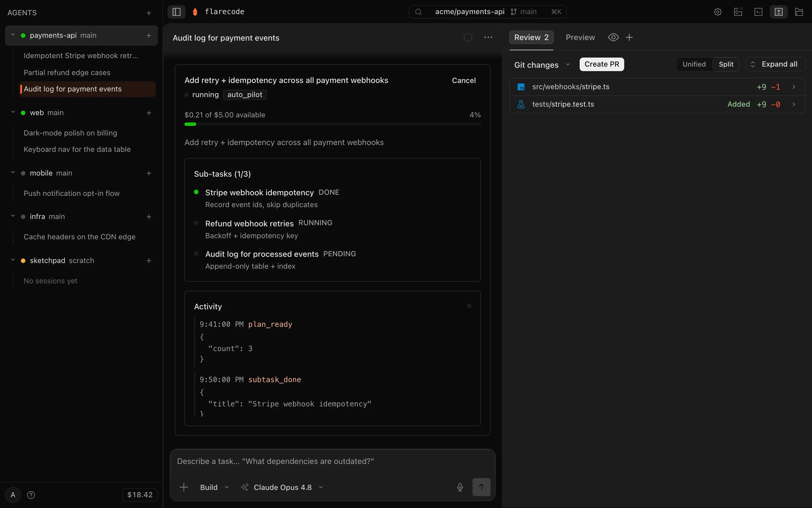Click the test flask icon for stripe.test.ts

click(x=521, y=104)
